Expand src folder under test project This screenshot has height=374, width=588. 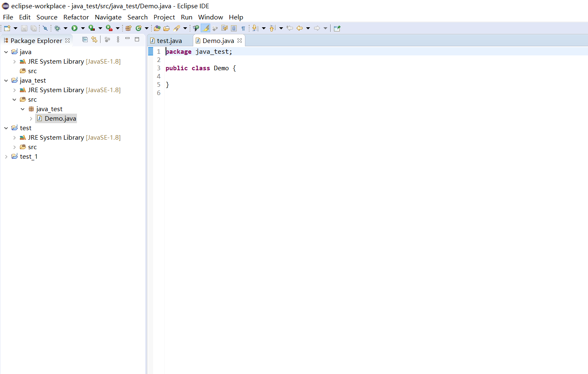click(14, 147)
